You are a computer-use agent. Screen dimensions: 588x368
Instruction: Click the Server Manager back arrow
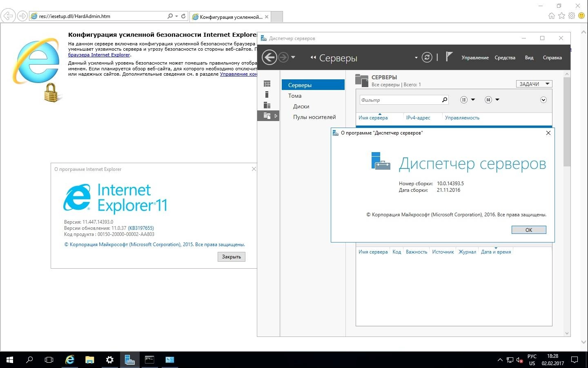click(x=269, y=57)
